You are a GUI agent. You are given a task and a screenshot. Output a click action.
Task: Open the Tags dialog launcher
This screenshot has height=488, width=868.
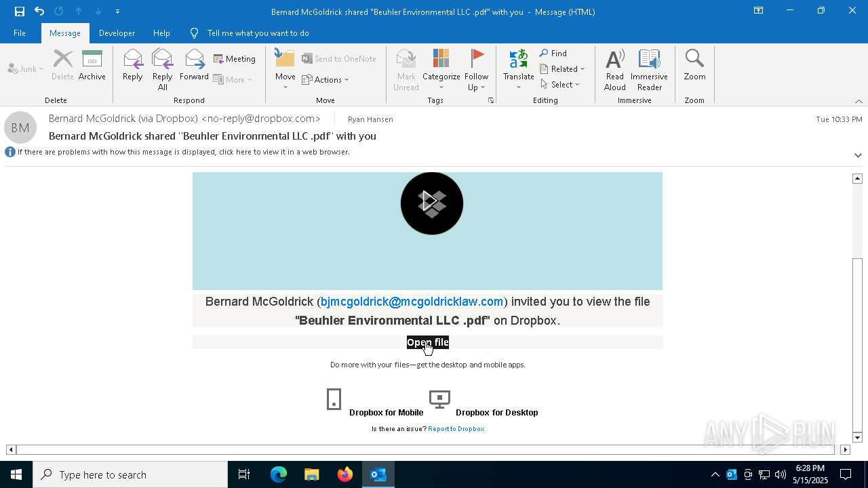[490, 100]
